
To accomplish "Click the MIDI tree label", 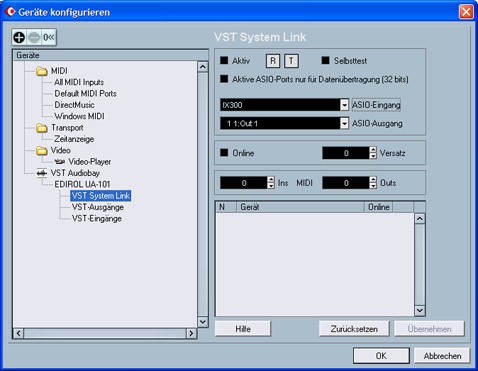I will [59, 71].
